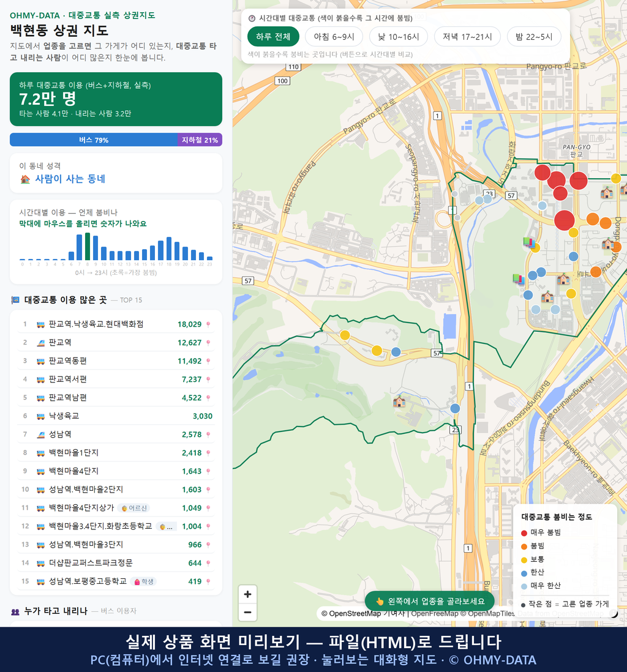The height and width of the screenshot is (672, 627).
Task: Click the 작은 점 = 고른 업종 가게 legend note
Action: [568, 604]
